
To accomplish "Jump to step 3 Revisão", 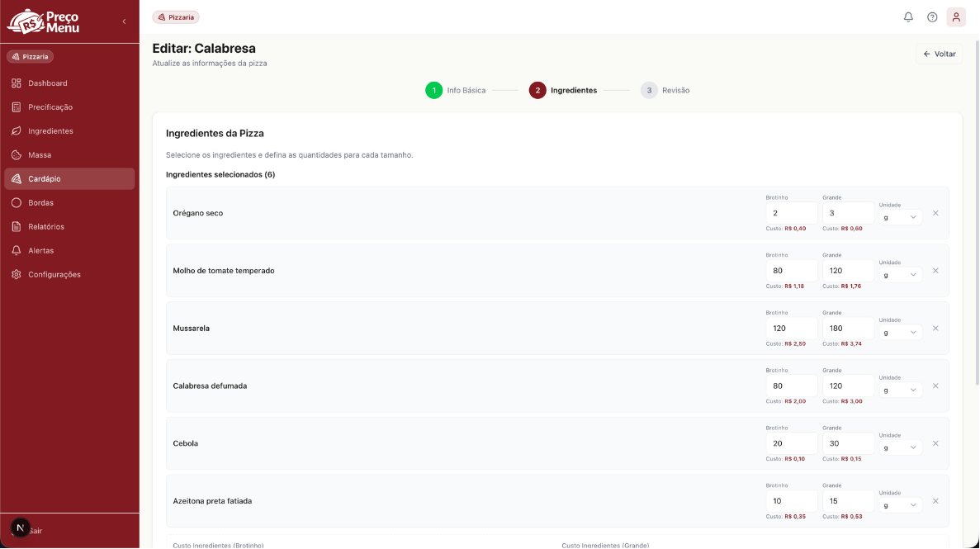I will 665,91.
